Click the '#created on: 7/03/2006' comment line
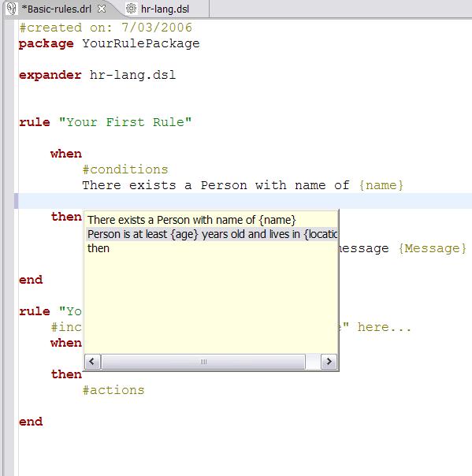Image resolution: width=472 pixels, height=476 pixels. (106, 28)
